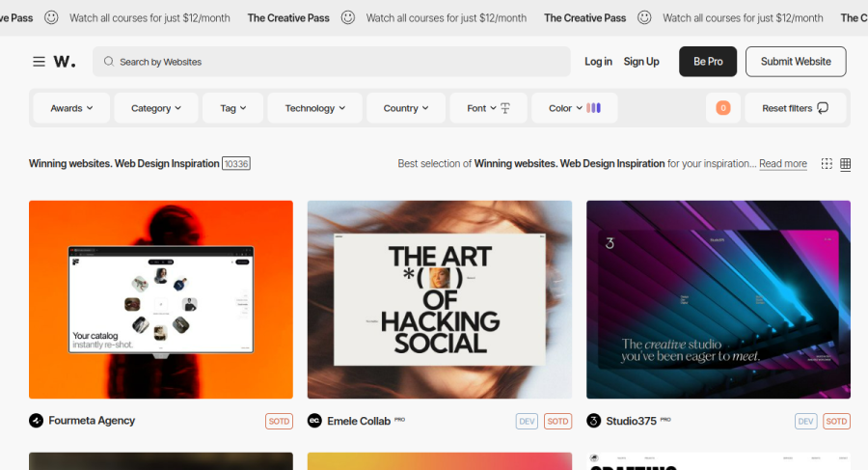This screenshot has height=470, width=868.
Task: Click the search magnifier icon
Action: pyautogui.click(x=109, y=61)
